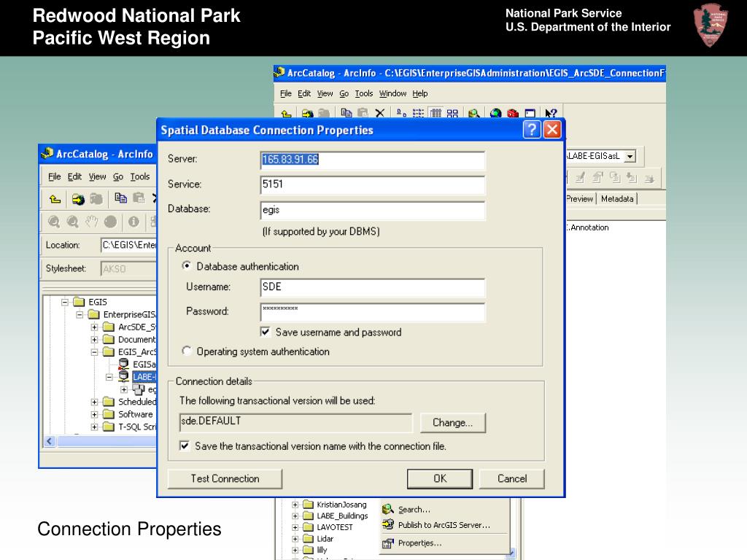747x560 pixels.
Task: Expand the Document folder node
Action: pyautogui.click(x=94, y=340)
